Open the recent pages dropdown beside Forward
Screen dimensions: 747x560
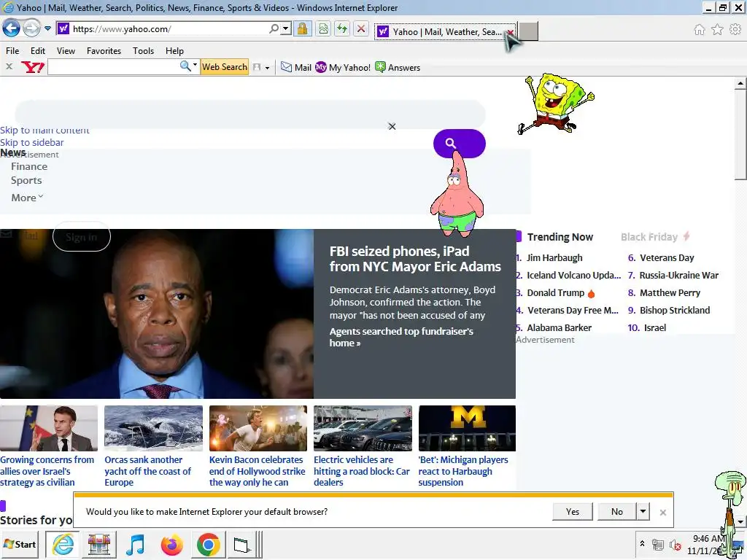47,28
